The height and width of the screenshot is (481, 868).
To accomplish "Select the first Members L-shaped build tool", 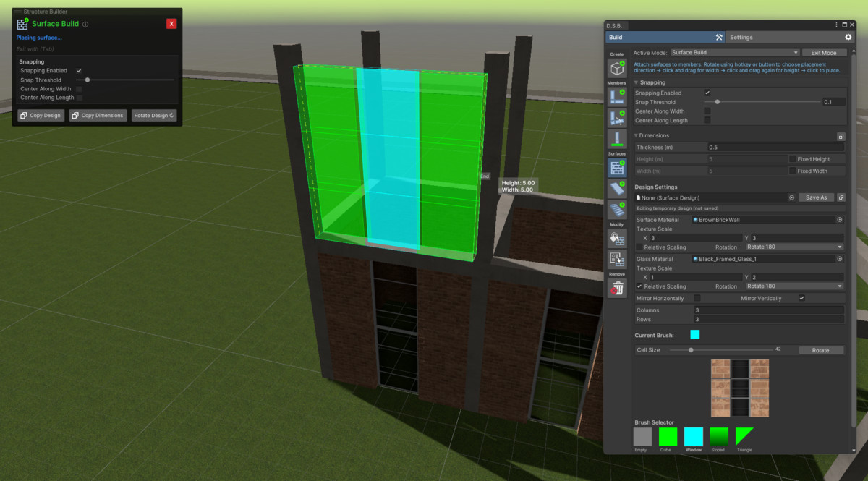I will click(617, 96).
